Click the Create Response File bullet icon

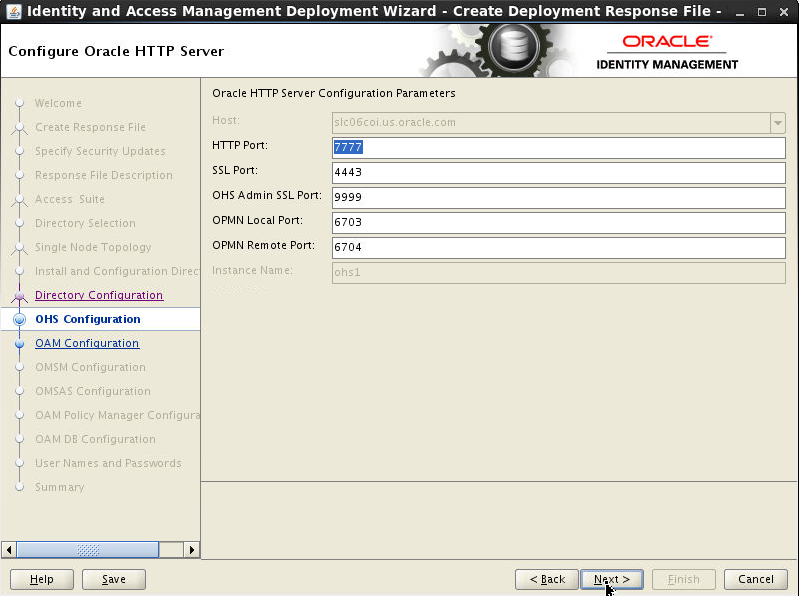[19, 127]
